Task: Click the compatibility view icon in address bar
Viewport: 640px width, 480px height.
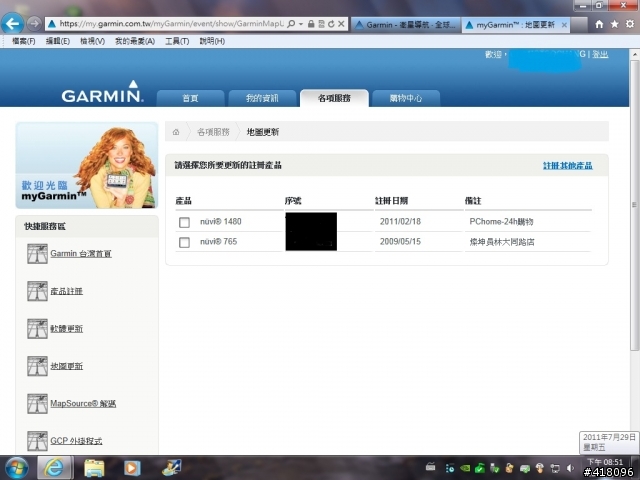Action: coord(321,24)
